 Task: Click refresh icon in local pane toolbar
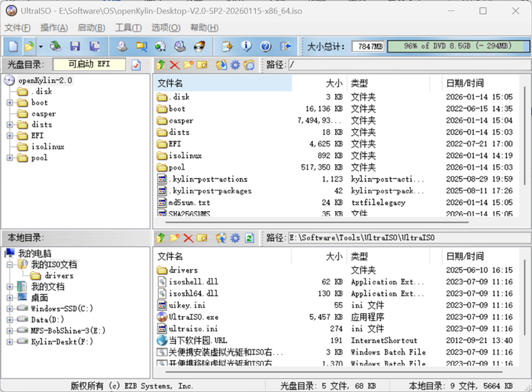tap(249, 238)
